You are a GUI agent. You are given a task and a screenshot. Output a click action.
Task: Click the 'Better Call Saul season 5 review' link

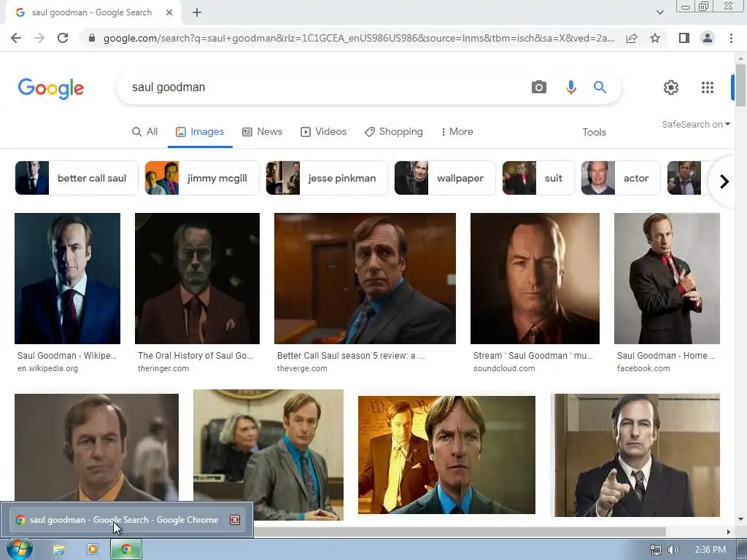click(x=351, y=356)
